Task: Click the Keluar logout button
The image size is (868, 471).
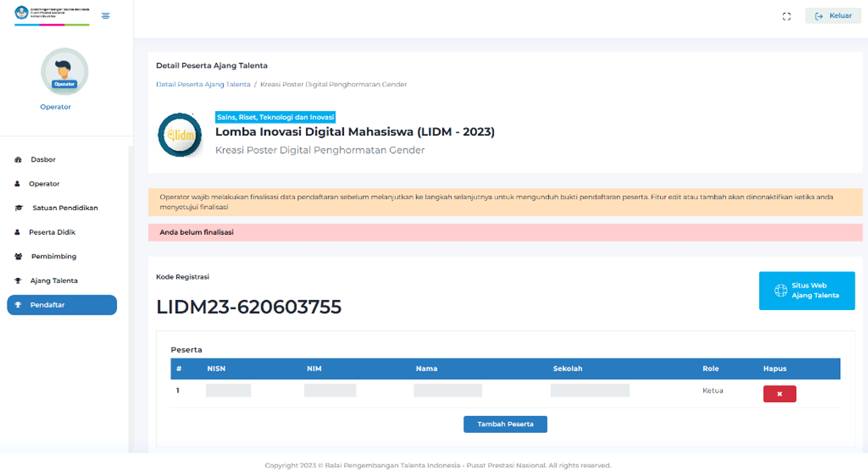Action: [833, 16]
